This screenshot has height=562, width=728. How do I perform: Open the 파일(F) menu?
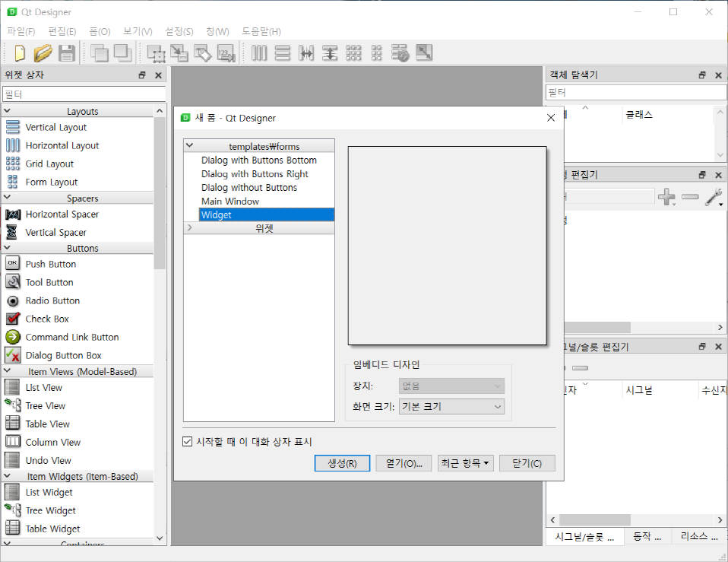[x=21, y=31]
